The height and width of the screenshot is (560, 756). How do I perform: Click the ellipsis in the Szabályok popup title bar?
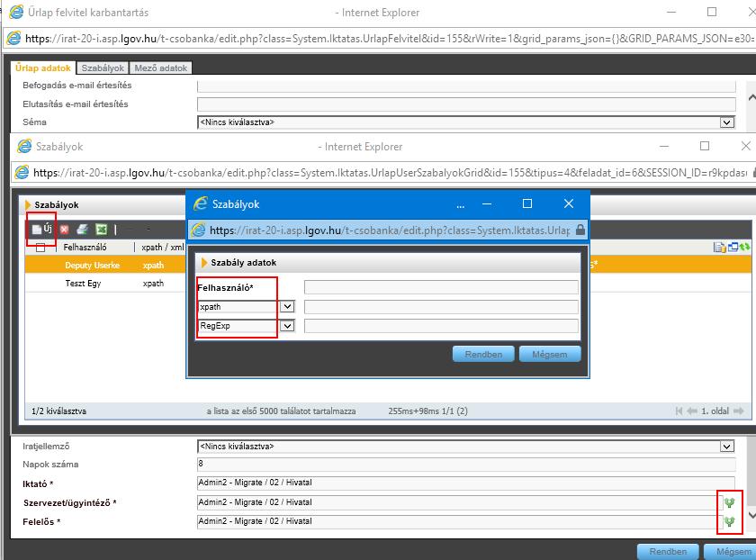pyautogui.click(x=461, y=205)
